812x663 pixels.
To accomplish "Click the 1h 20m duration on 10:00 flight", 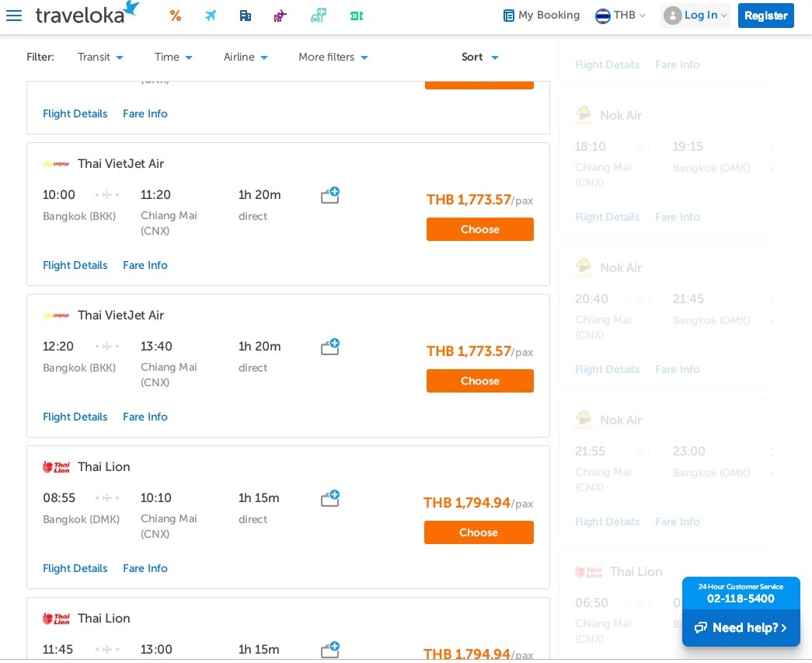I will [260, 195].
